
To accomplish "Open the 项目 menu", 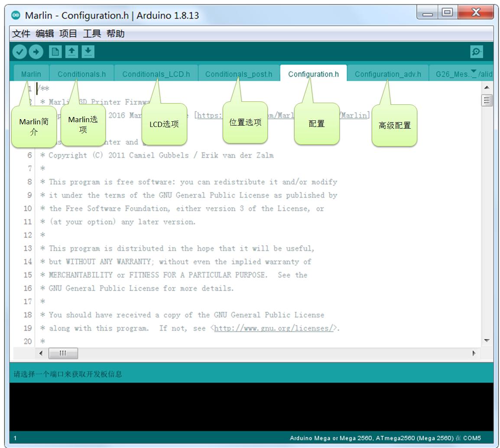I will [68, 34].
